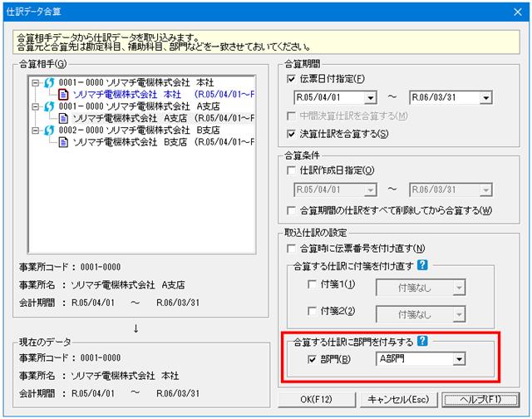Image resolution: width=532 pixels, height=419 pixels.
Task: Collapse the 0001-0000 A支店 tree node
Action: click(x=35, y=106)
